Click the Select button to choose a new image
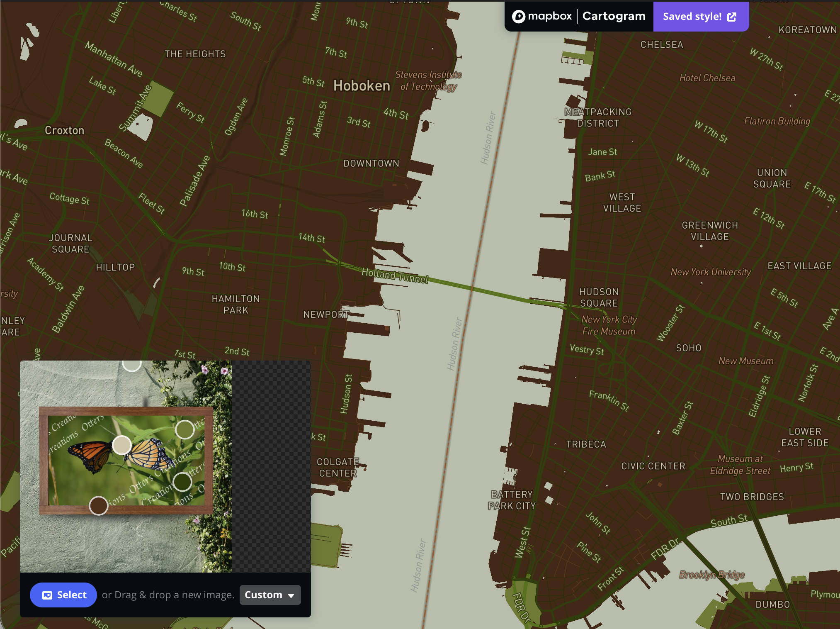Viewport: 840px width, 629px height. (63, 595)
